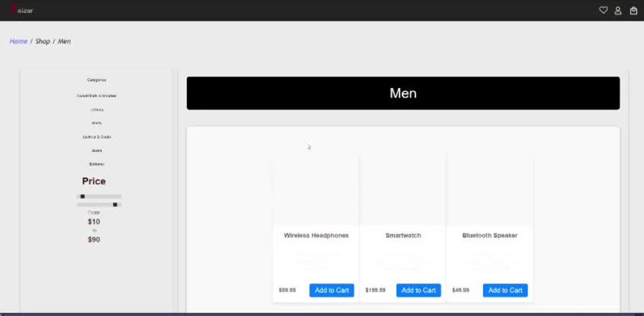Click the $99.99 price
The image size is (644, 316).
click(x=287, y=290)
